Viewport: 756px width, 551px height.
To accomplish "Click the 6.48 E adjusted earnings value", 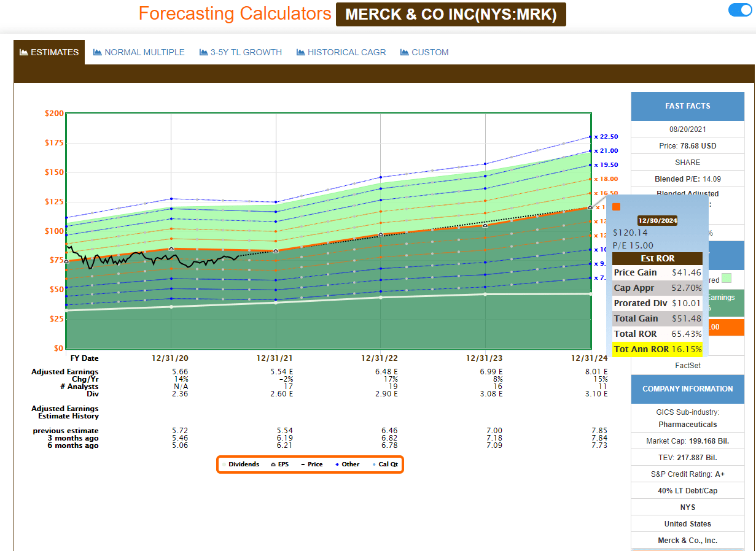I will point(387,372).
